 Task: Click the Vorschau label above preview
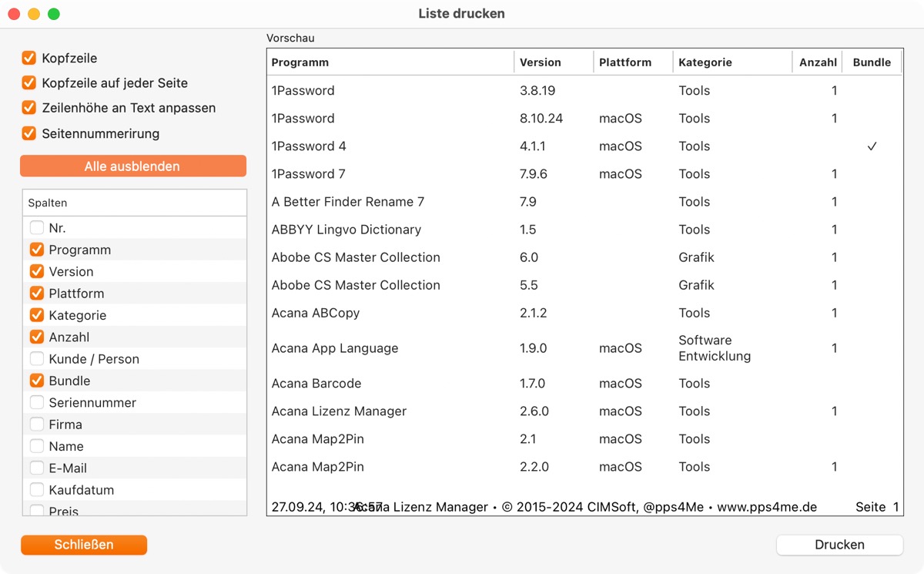290,38
